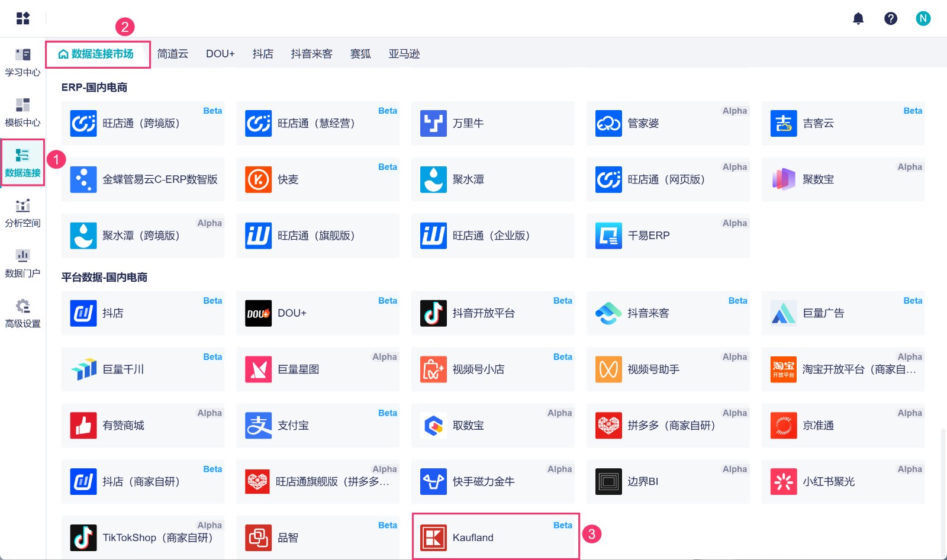Screen dimensions: 947x560
Task: Click the vertical scrollbar on right
Action: (943, 493)
